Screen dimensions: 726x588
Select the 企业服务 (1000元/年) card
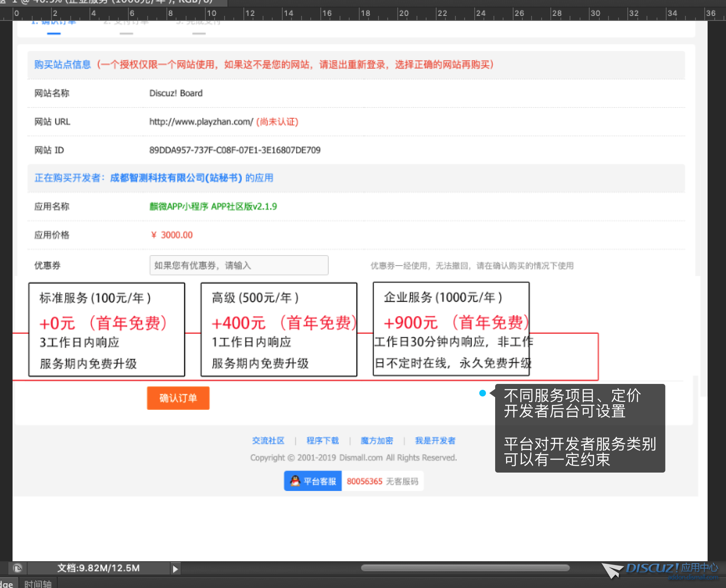pyautogui.click(x=451, y=330)
